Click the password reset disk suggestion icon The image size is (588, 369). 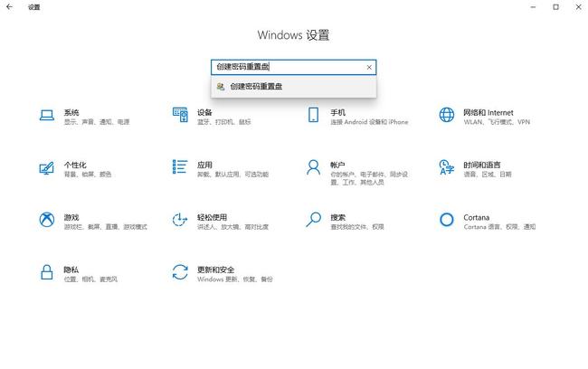221,87
